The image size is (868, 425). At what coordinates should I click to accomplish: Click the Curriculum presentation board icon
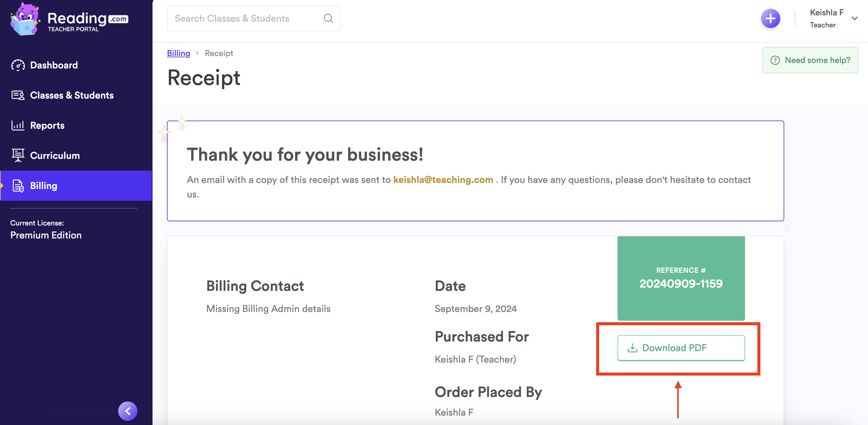(18, 155)
